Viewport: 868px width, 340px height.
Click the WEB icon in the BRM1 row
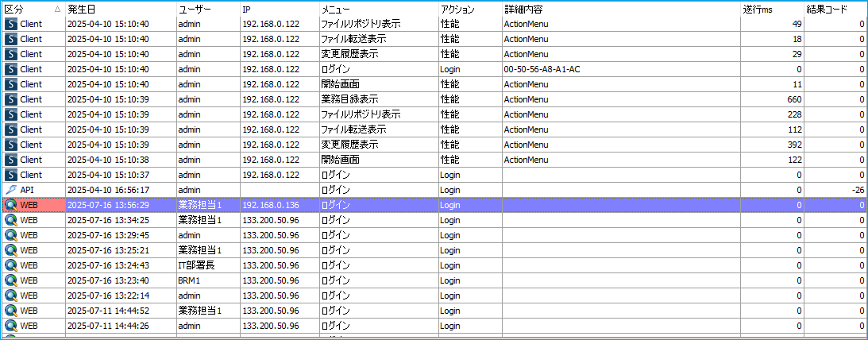point(10,280)
